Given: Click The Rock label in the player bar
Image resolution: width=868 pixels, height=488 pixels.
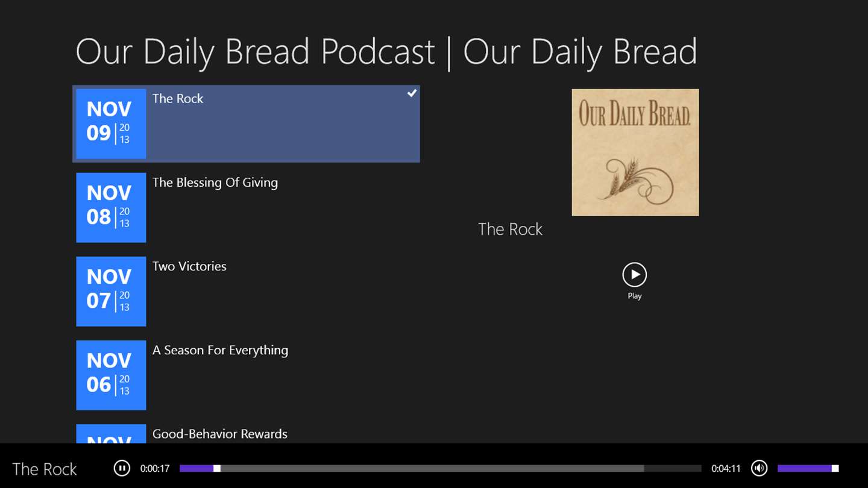Looking at the screenshot, I should pyautogui.click(x=45, y=469).
